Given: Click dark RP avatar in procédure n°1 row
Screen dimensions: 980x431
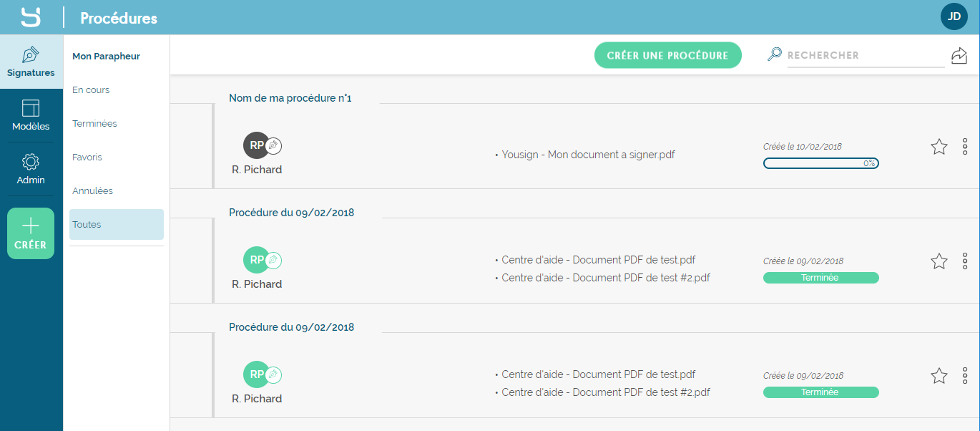Looking at the screenshot, I should pos(255,145).
